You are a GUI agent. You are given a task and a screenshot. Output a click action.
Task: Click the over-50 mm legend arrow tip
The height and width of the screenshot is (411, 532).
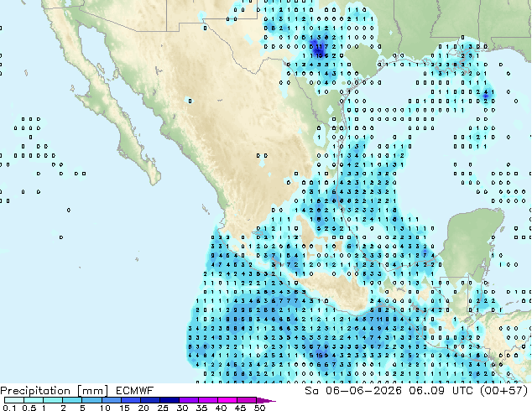click(266, 400)
